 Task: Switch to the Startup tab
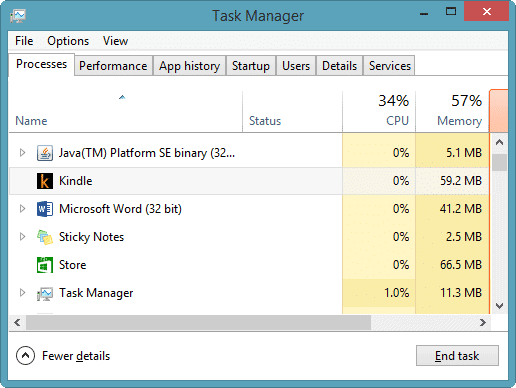coord(251,66)
